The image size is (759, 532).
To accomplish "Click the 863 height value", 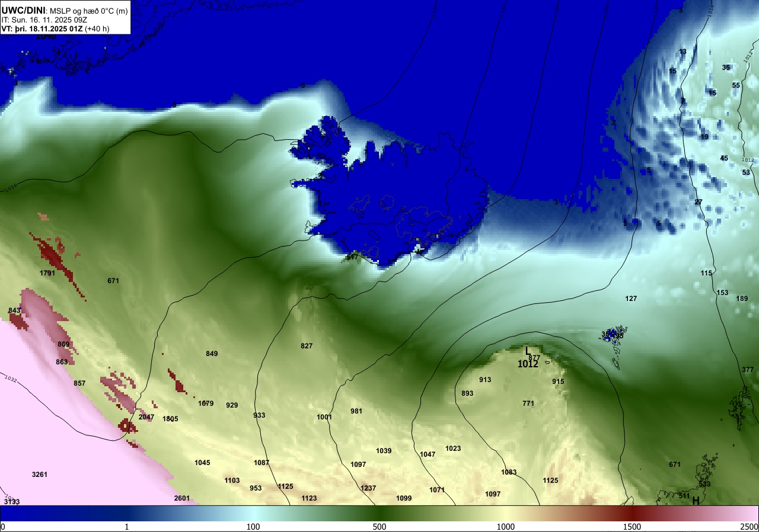I will (62, 361).
